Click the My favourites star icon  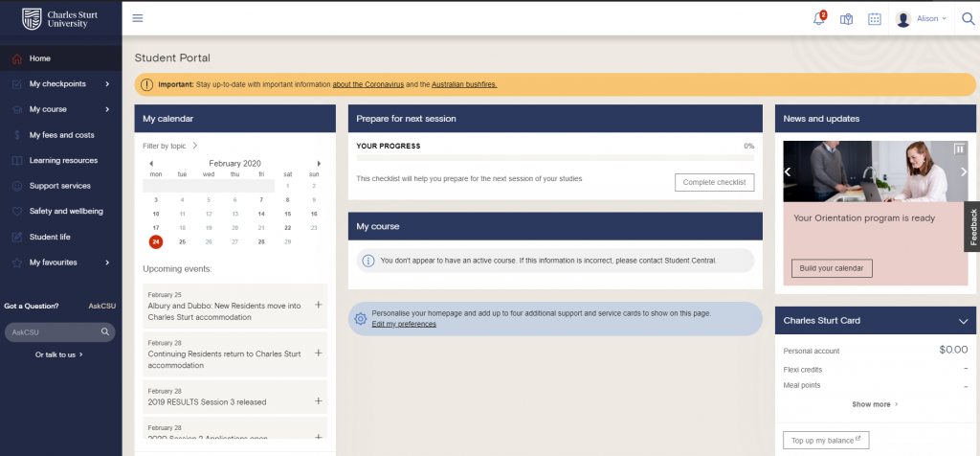tap(17, 262)
